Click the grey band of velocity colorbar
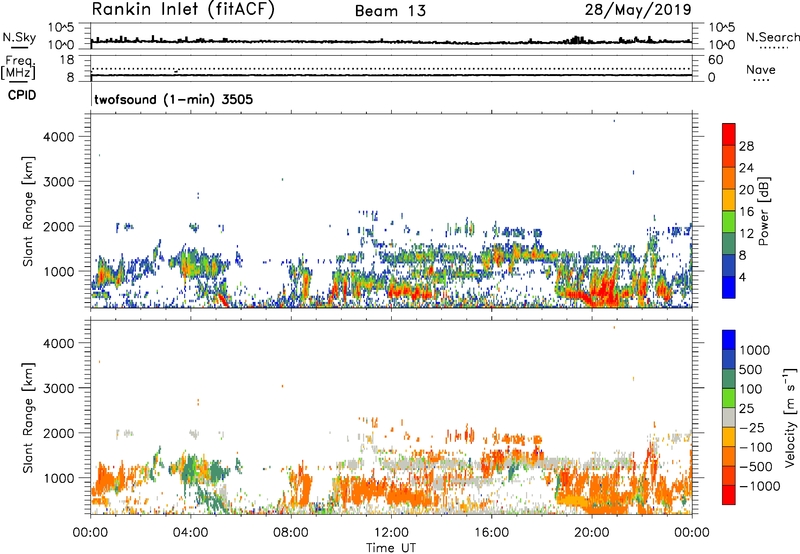Viewport: 800px width, 554px height. click(x=729, y=418)
